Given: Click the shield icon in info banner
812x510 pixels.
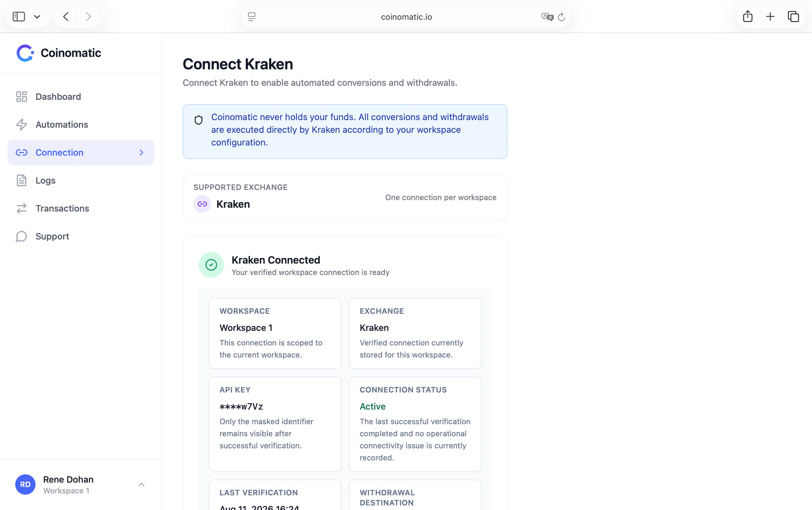Looking at the screenshot, I should tap(198, 120).
